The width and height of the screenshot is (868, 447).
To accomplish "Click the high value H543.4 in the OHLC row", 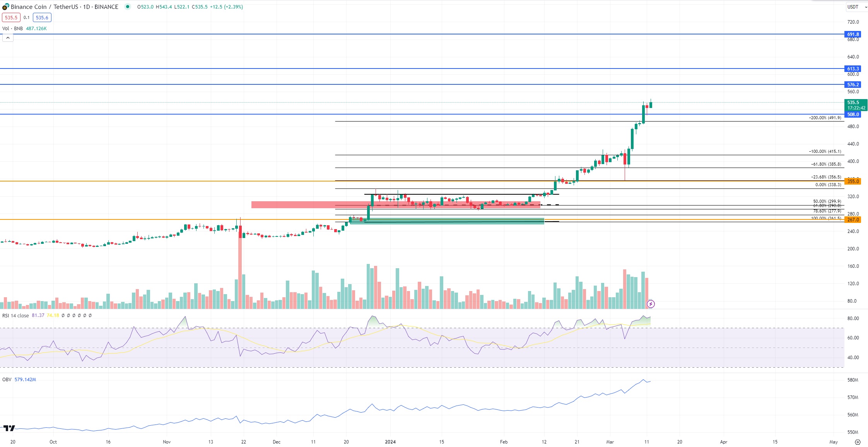I will tap(164, 7).
